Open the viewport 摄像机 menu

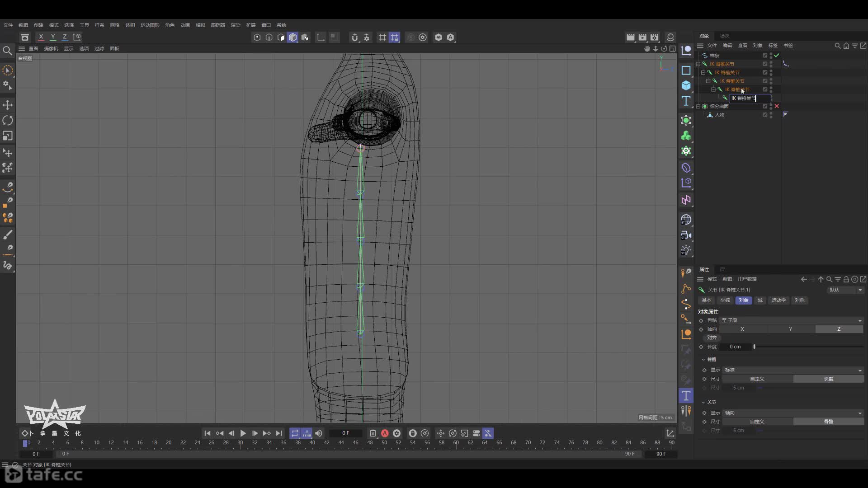click(x=51, y=49)
